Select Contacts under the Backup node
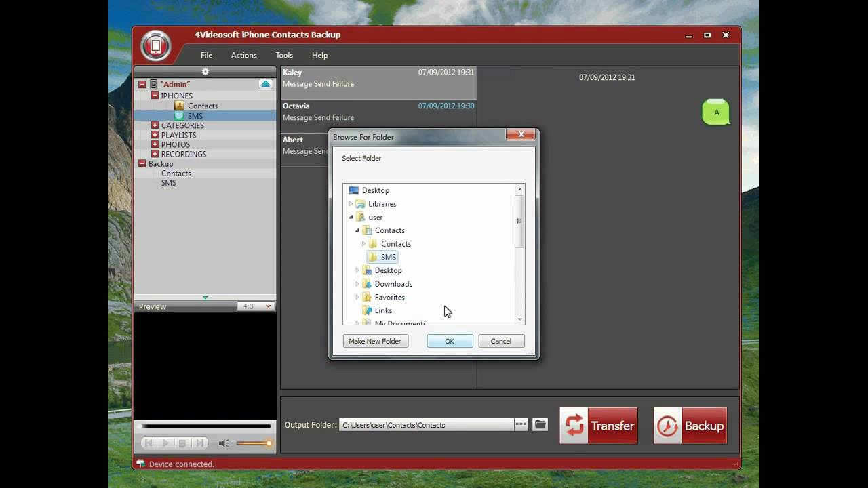The image size is (868, 488). click(176, 174)
